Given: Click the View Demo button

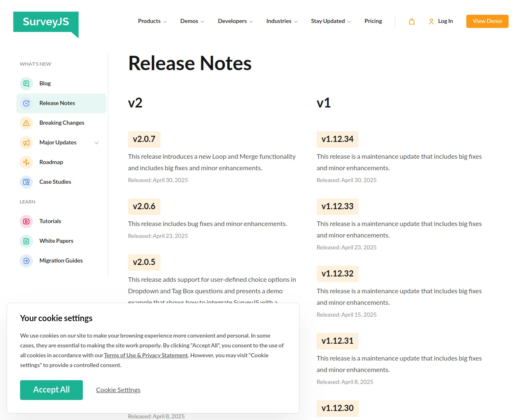Looking at the screenshot, I should coord(487,21).
